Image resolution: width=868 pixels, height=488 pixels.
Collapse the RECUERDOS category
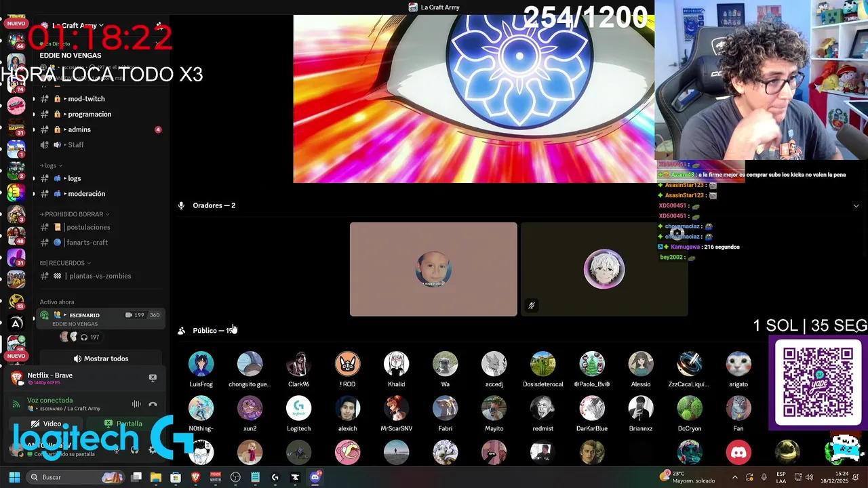point(65,263)
